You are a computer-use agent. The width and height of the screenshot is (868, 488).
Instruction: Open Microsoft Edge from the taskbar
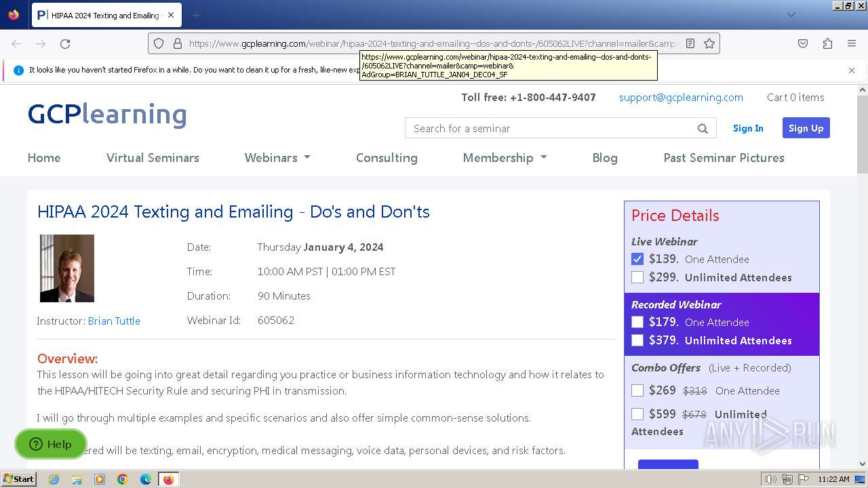click(x=146, y=479)
